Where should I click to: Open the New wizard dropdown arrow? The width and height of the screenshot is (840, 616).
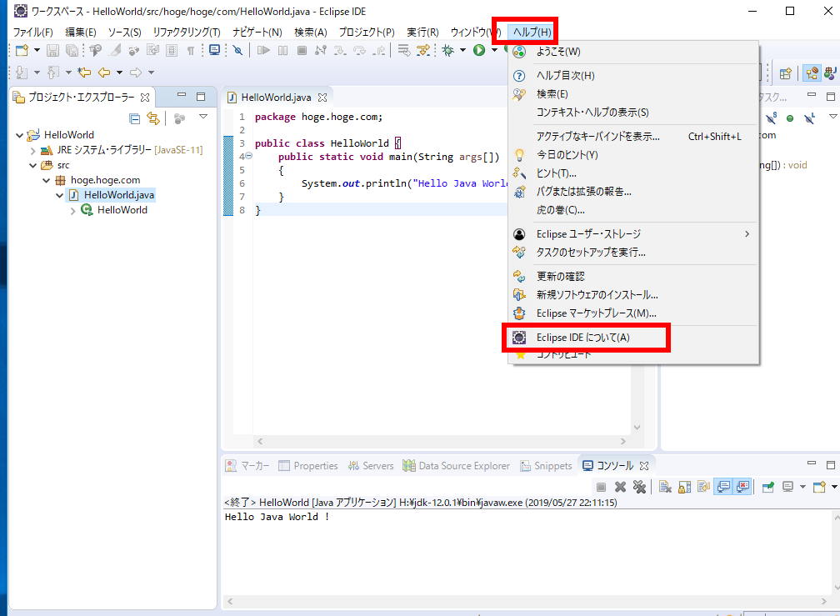pyautogui.click(x=37, y=51)
